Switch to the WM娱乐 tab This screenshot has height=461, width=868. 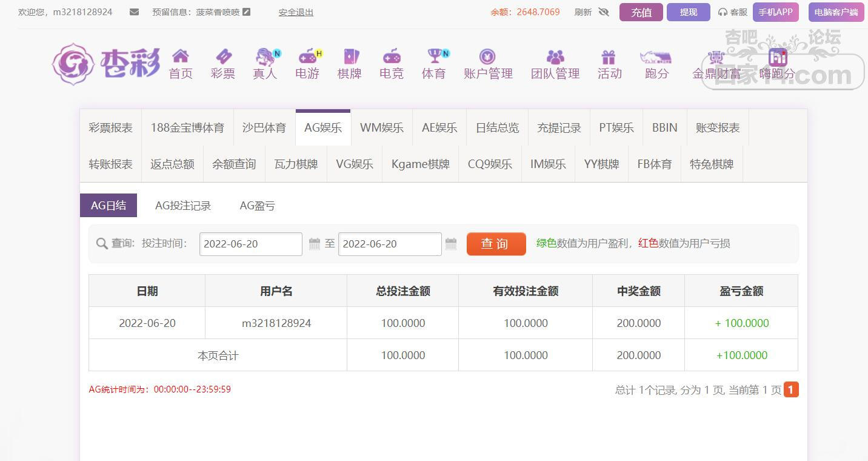pyautogui.click(x=382, y=128)
